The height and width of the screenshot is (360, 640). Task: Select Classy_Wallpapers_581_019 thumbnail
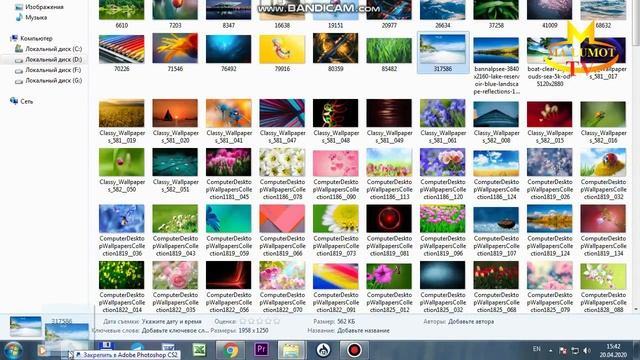click(122, 121)
